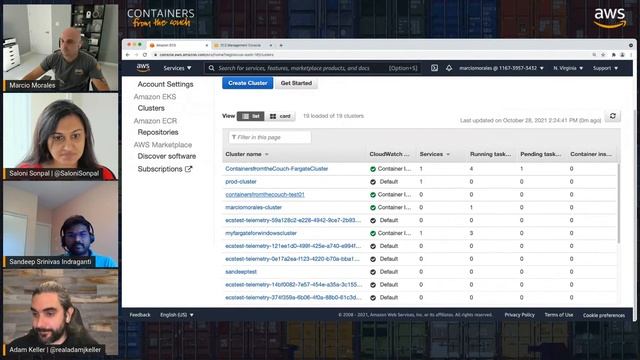Open the Support dropdown

(605, 68)
